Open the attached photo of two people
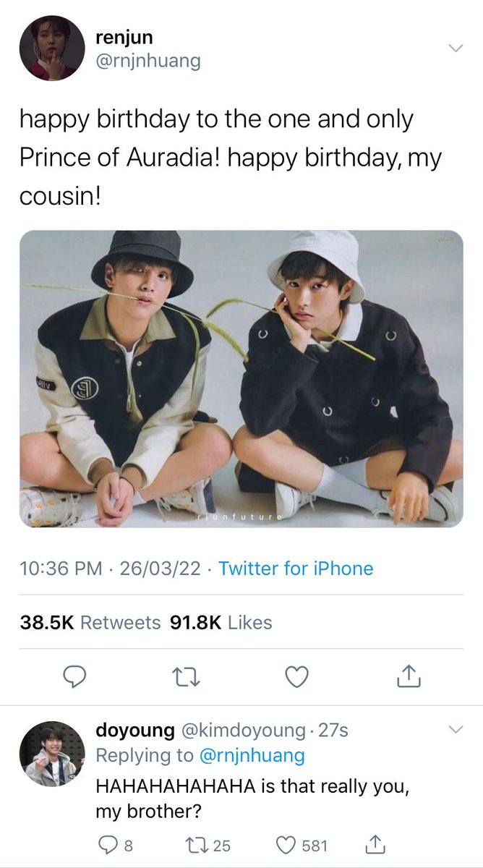483x868 pixels. (241, 379)
